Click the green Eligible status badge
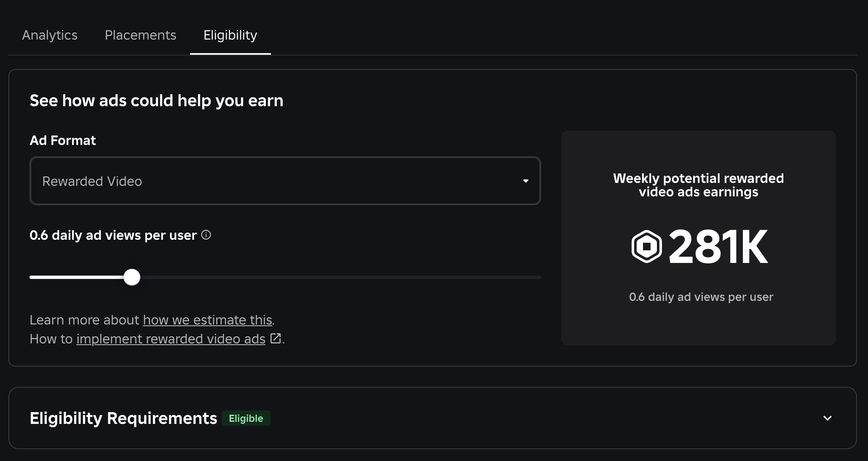Screen dimensions: 868x461 coord(246,418)
